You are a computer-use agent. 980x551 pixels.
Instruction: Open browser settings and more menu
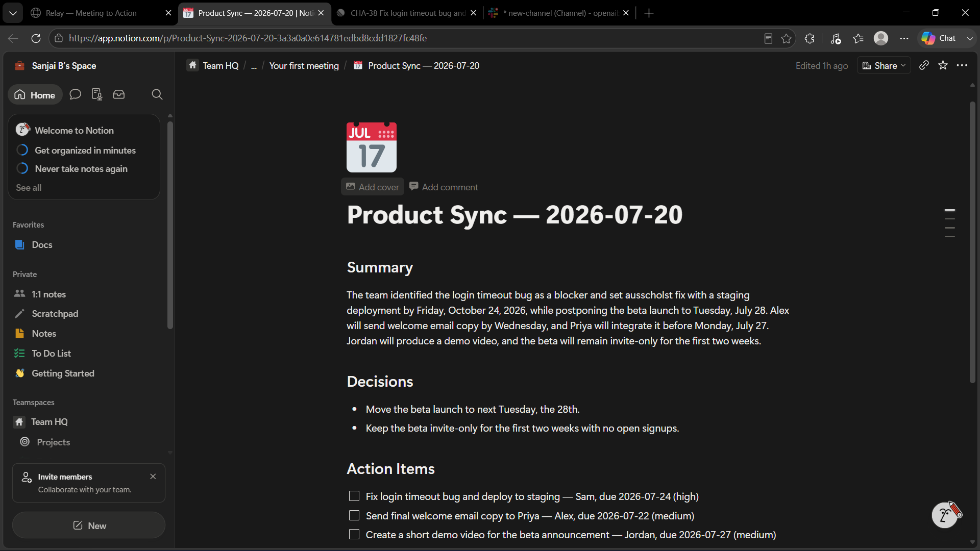pos(904,38)
